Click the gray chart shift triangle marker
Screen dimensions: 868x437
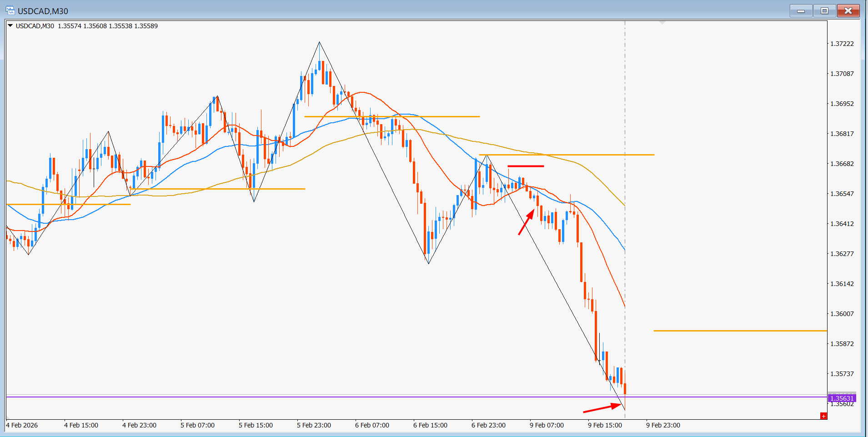(662, 22)
